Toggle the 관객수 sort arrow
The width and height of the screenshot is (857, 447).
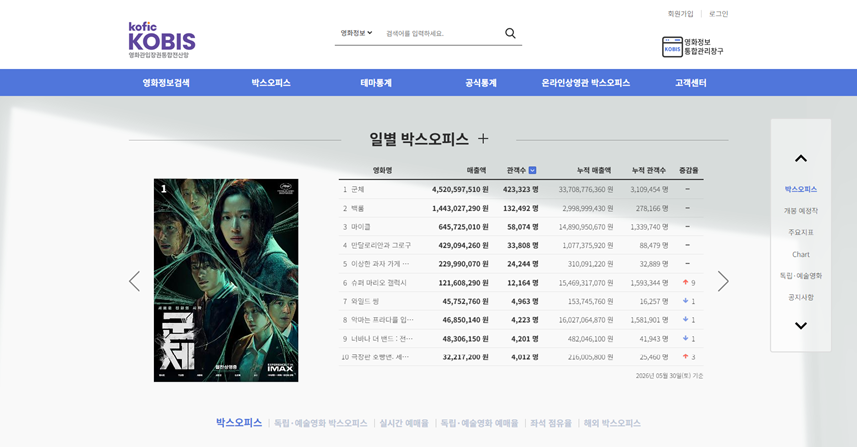pos(532,170)
